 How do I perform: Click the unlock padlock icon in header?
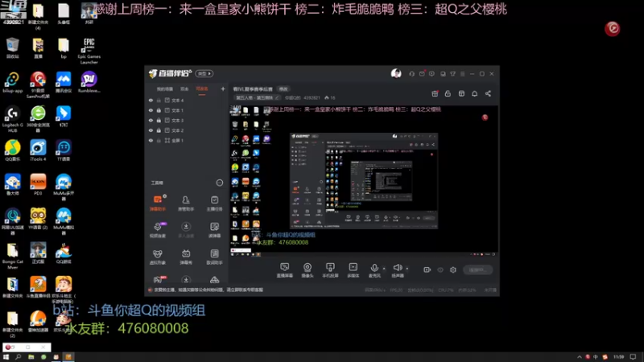[448, 93]
